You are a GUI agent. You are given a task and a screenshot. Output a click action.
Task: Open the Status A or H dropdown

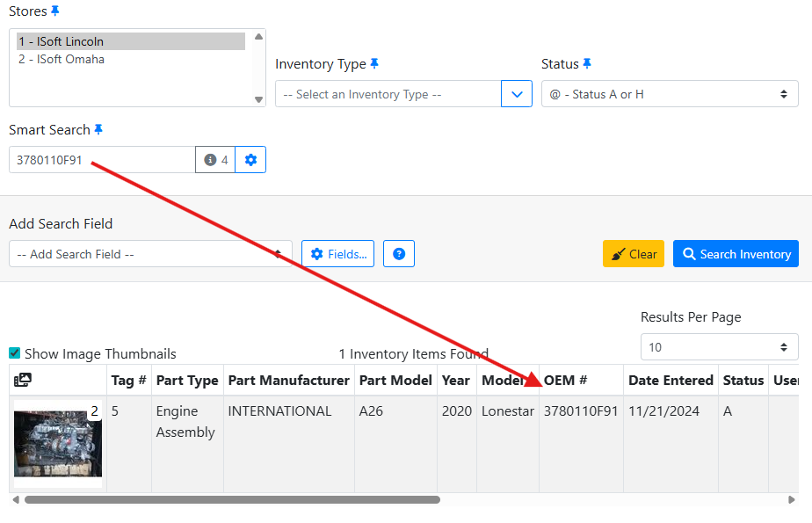669,94
